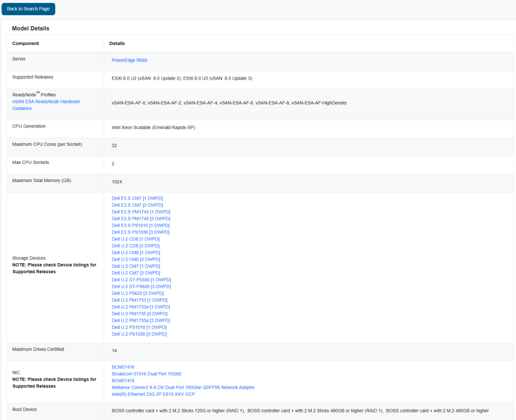This screenshot has width=516, height=420.
Task: Click the Details column header
Action: click(x=117, y=44)
